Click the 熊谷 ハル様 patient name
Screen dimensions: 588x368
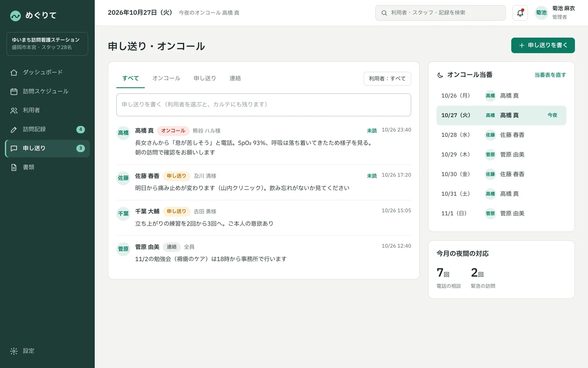pyautogui.click(x=207, y=131)
